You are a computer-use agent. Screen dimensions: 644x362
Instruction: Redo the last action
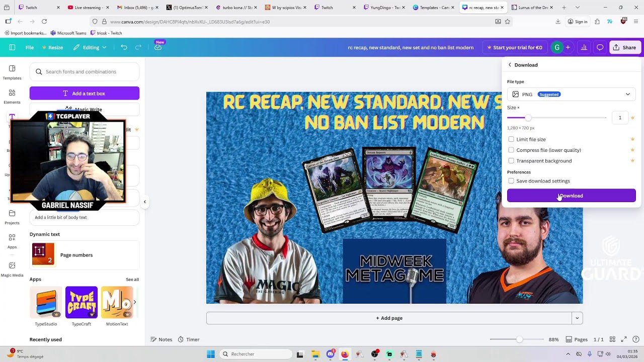(x=138, y=47)
